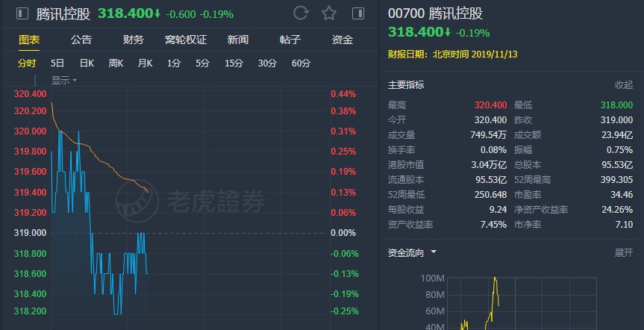Click the 昨收 value 319.000
Viewport: 644px width, 330px height.
click(616, 120)
